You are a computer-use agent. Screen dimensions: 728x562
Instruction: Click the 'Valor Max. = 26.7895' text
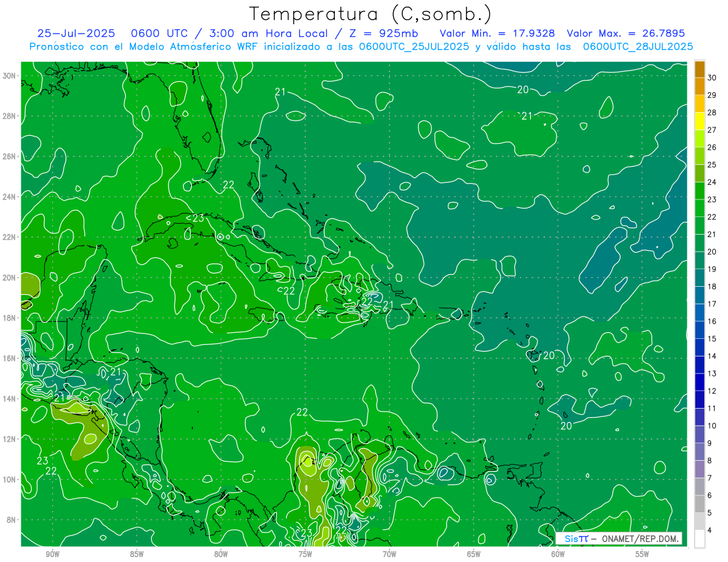[x=626, y=33]
